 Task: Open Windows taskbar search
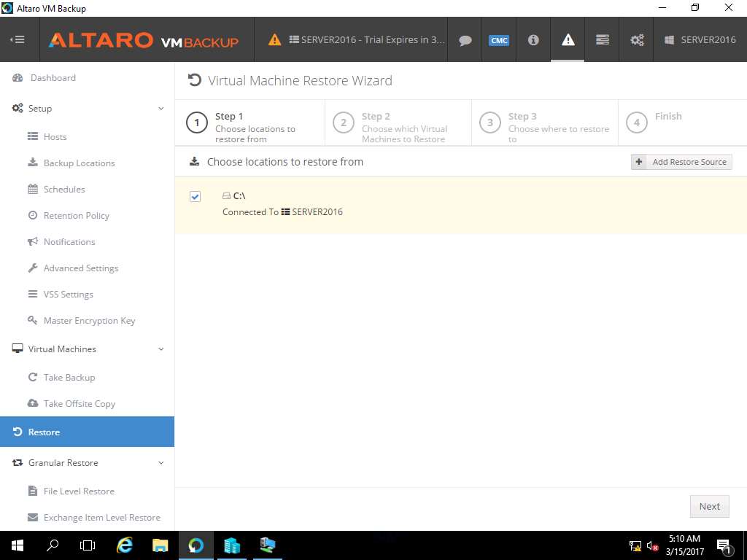[53, 545]
